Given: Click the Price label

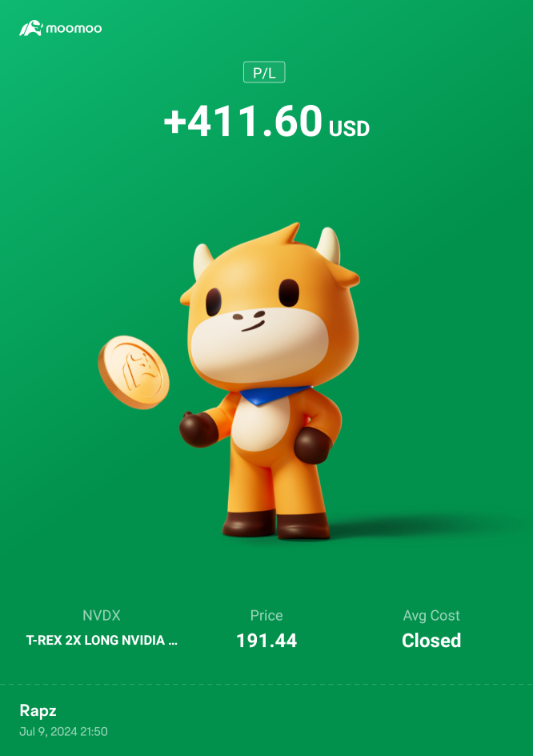Looking at the screenshot, I should (266, 615).
